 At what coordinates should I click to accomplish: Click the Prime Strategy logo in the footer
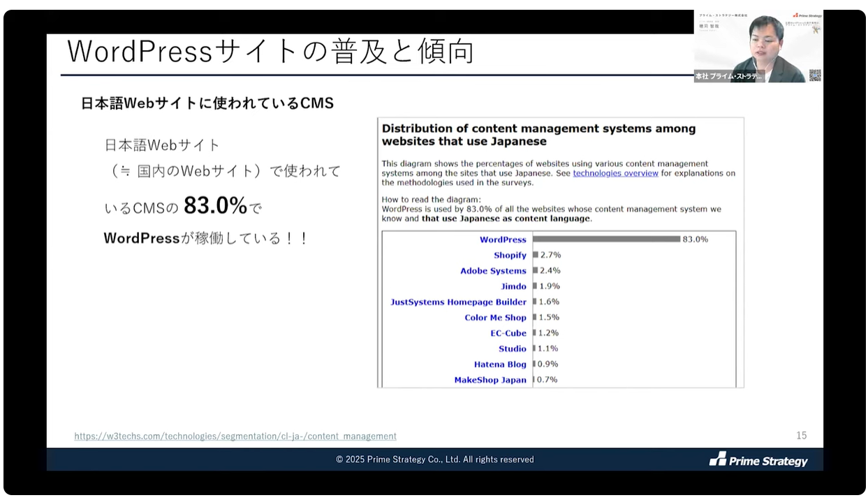click(758, 459)
